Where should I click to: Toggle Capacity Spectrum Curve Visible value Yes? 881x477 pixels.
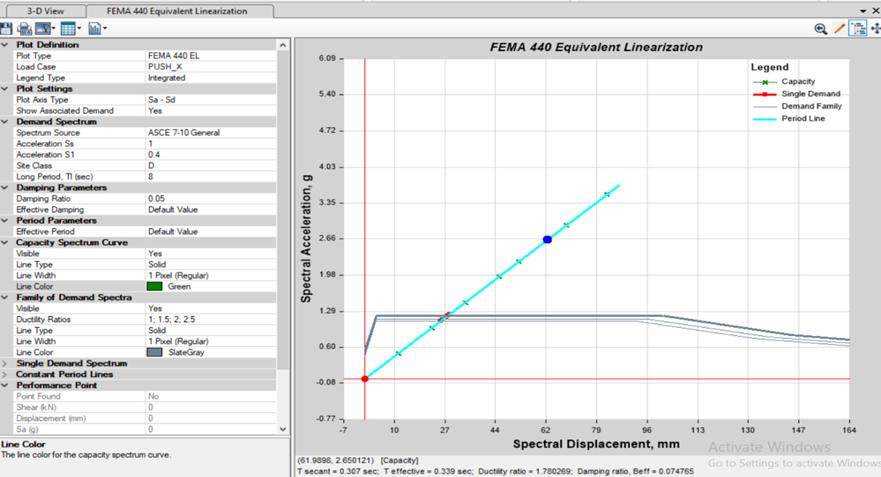click(211, 253)
